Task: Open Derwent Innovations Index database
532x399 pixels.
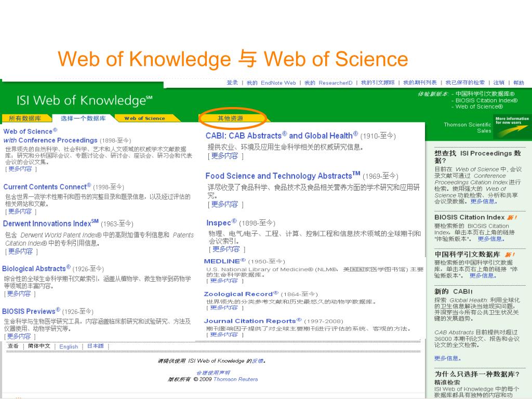Action: tap(50, 223)
